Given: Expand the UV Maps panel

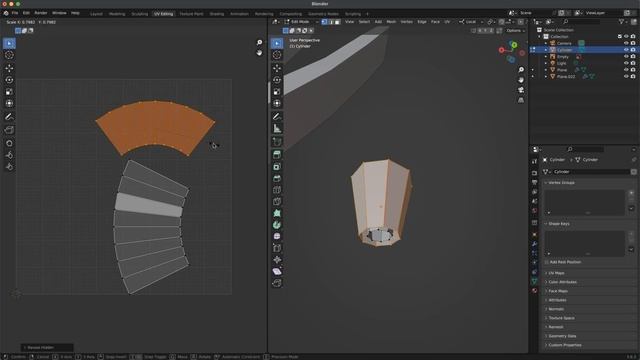Looking at the screenshot, I should point(555,273).
